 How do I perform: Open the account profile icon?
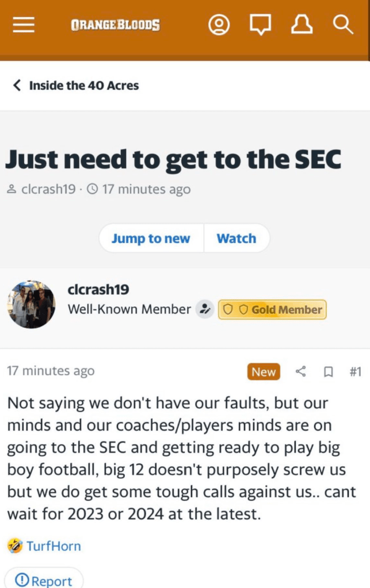(x=219, y=25)
